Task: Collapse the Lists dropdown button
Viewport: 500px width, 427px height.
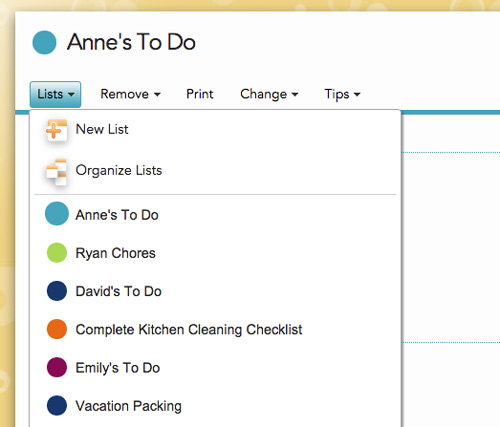Action: pos(55,94)
